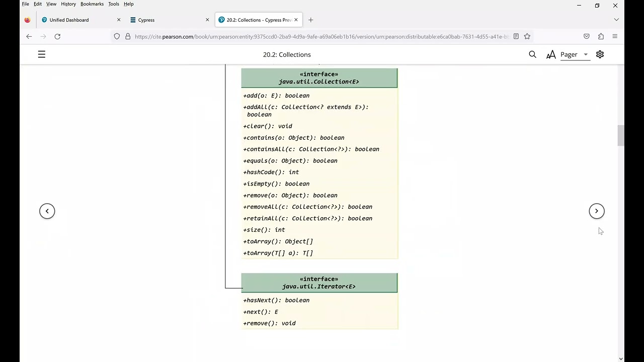Open the extensions puzzle icon

click(601, 36)
